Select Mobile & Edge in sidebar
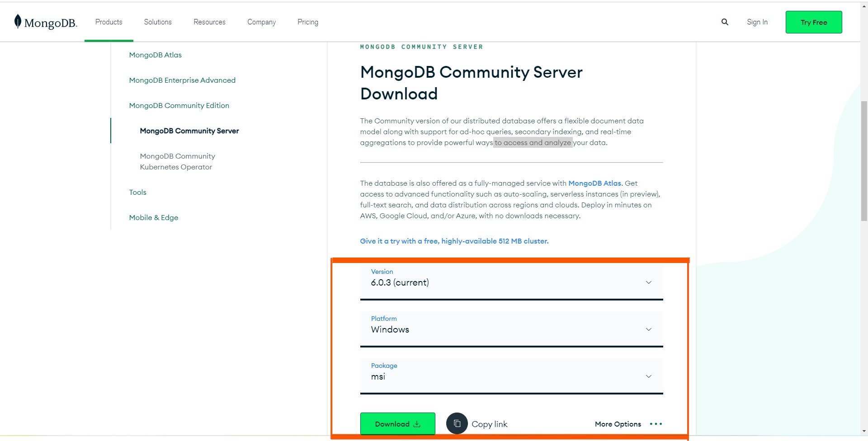868x441 pixels. [153, 217]
